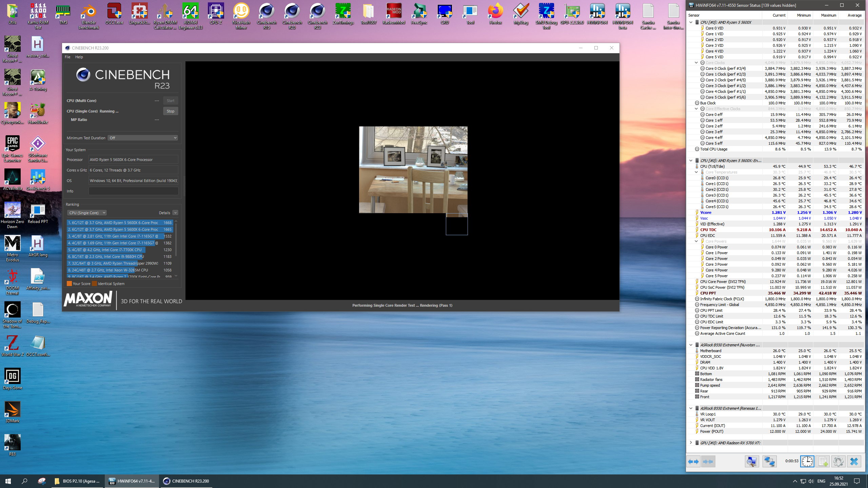This screenshot has width=868, height=488.
Task: Open HWiNFO sensor settings gear icon
Action: coord(838,462)
